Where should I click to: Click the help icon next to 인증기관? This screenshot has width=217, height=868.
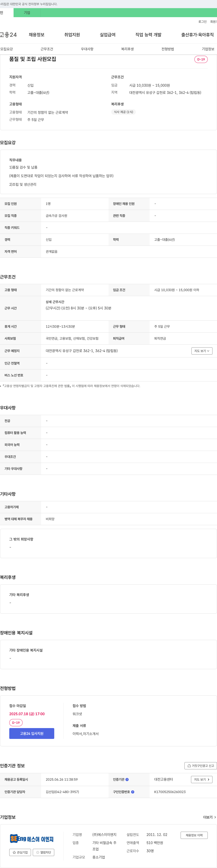point(127,779)
